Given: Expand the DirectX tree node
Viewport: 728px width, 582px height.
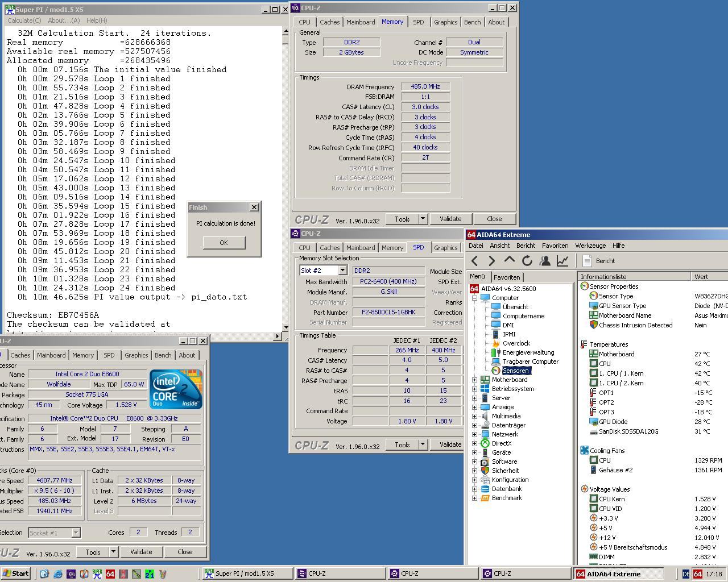Looking at the screenshot, I should (x=475, y=443).
